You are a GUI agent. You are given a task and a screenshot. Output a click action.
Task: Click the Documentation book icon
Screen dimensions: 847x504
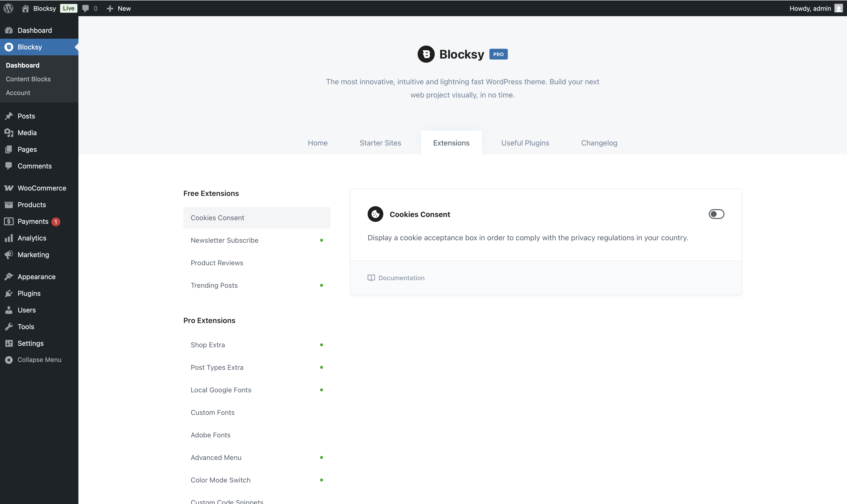click(371, 278)
